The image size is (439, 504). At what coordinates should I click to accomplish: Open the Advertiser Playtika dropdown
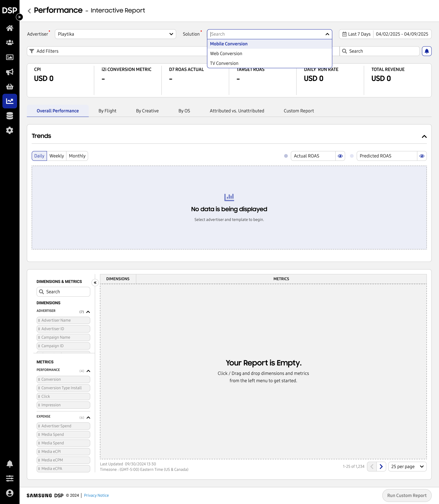[x=115, y=34]
